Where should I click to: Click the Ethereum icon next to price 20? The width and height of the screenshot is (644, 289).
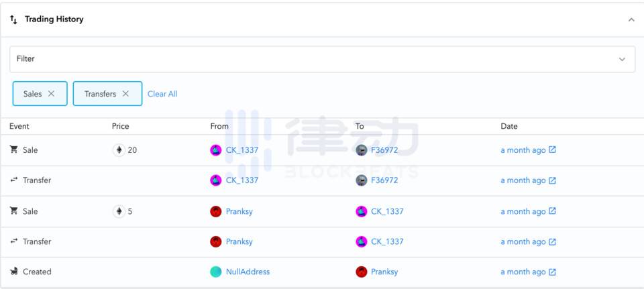(x=119, y=150)
